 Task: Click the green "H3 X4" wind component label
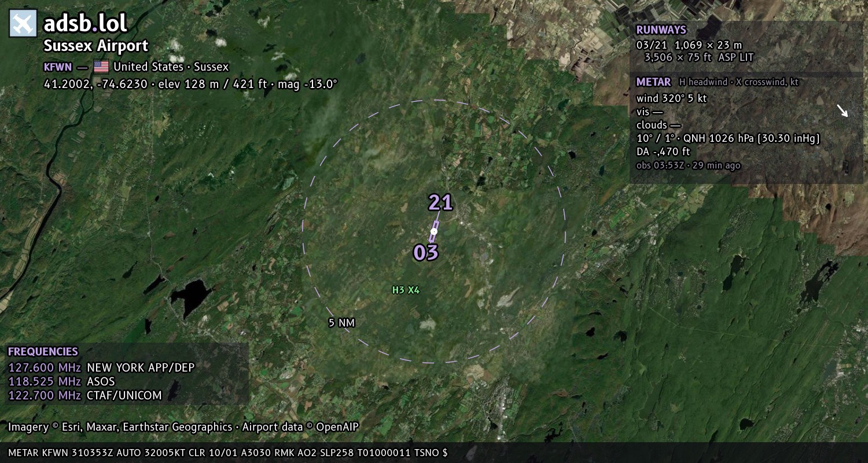click(x=406, y=290)
